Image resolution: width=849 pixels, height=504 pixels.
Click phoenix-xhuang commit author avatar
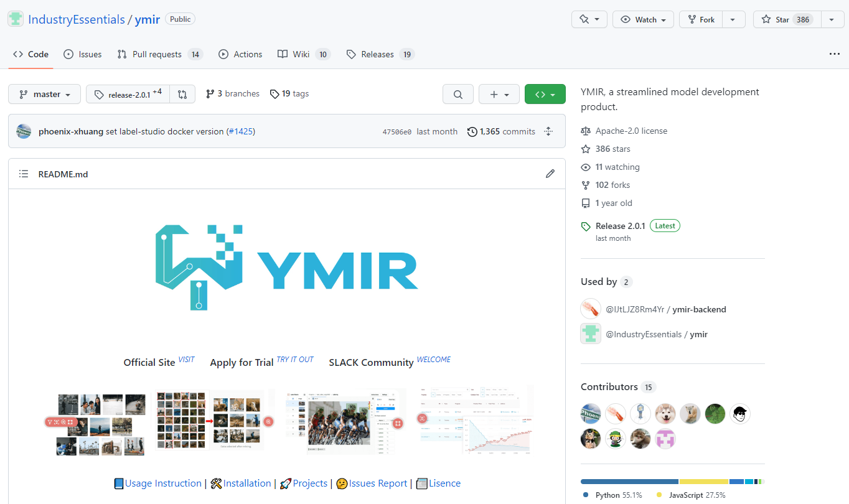pos(24,131)
